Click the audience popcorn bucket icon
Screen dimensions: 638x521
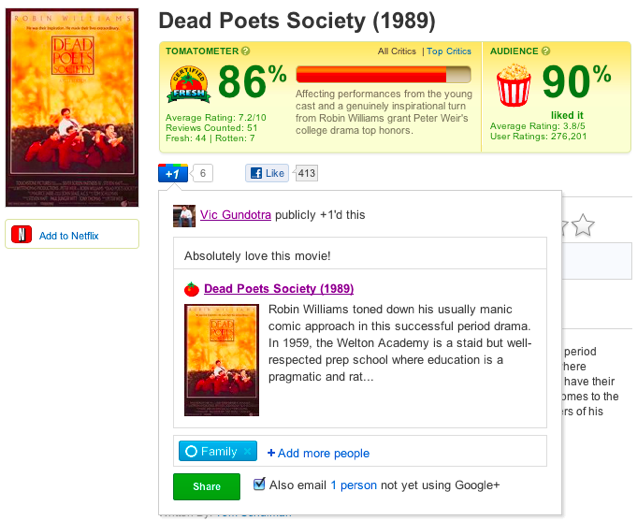[513, 86]
